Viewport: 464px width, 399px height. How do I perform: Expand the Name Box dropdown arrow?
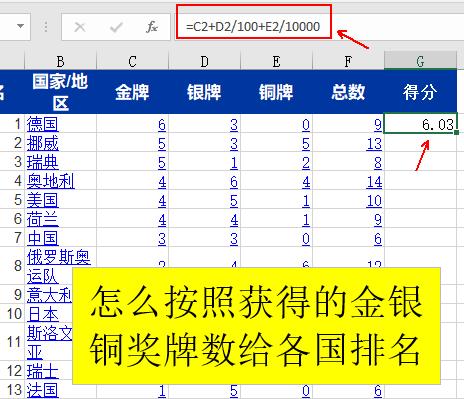pyautogui.click(x=21, y=26)
